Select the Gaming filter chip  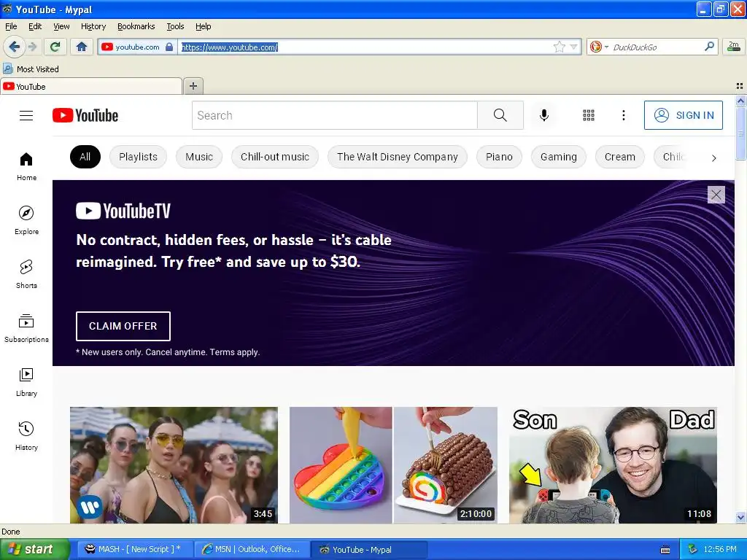click(x=558, y=157)
